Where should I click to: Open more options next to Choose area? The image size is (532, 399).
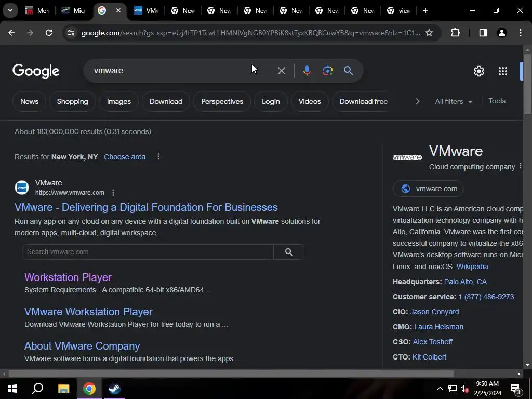[x=158, y=157]
